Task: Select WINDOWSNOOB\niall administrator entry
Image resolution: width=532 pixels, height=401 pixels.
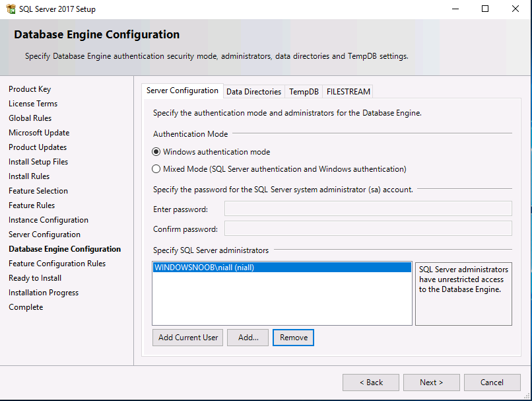Action: click(282, 268)
